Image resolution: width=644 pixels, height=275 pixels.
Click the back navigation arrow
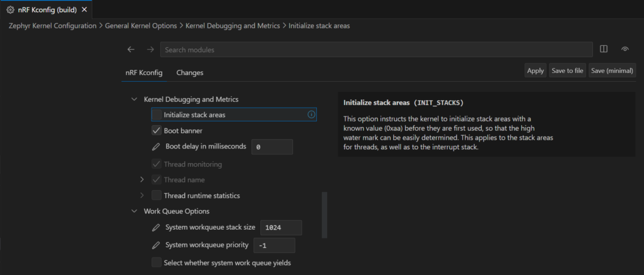[x=131, y=49]
